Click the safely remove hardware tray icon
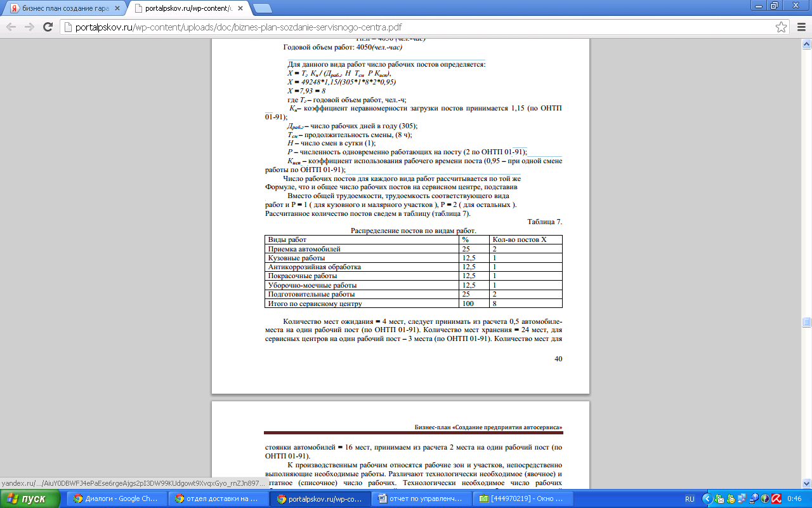812x508 pixels. [x=753, y=499]
